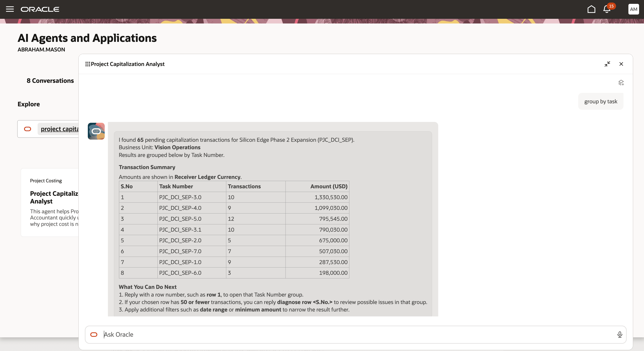Click the ABRAHAM.MASON username text
The width and height of the screenshot is (644, 351).
(x=41, y=50)
